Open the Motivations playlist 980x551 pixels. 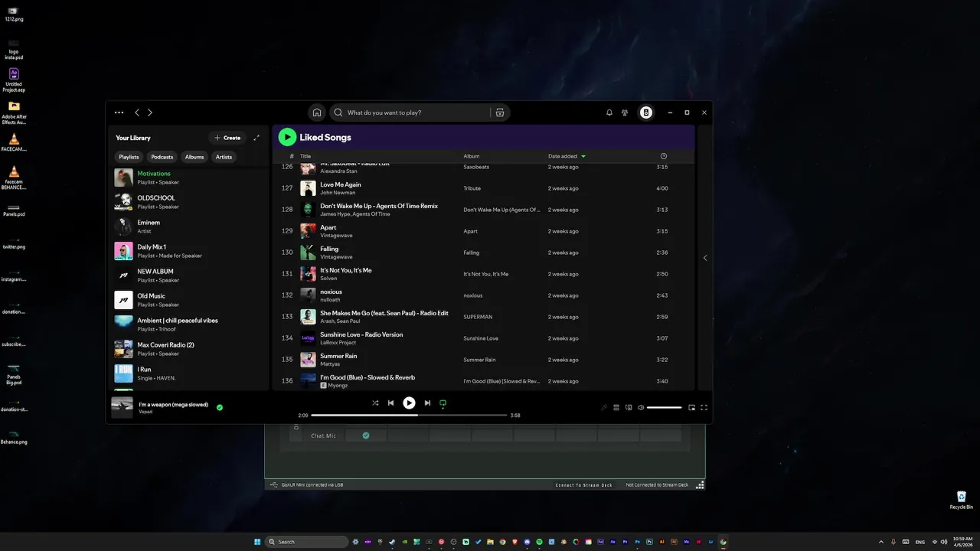click(189, 178)
